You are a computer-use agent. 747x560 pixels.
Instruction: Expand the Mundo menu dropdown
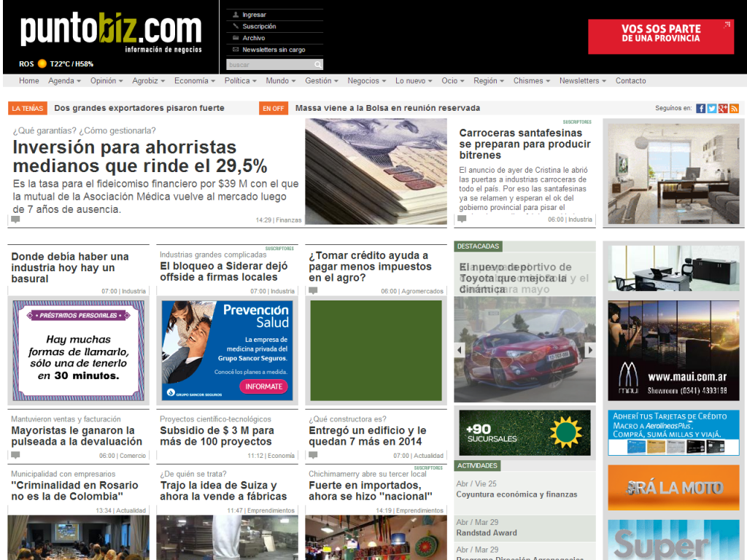click(x=281, y=81)
